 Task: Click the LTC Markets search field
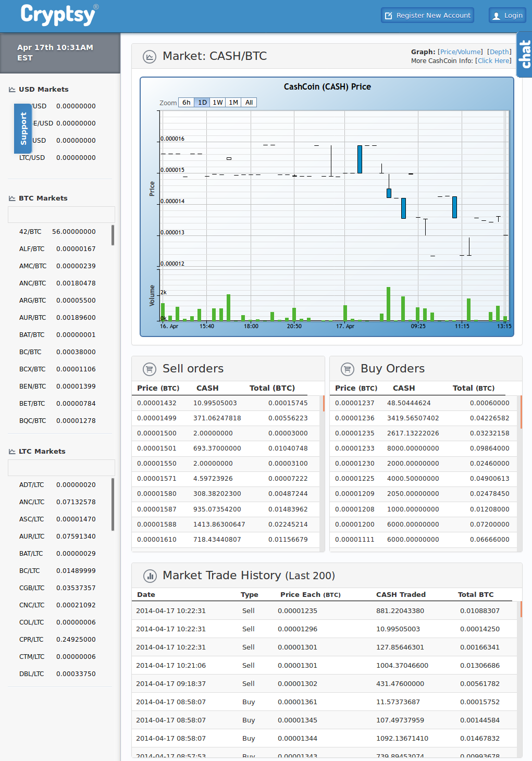(61, 468)
